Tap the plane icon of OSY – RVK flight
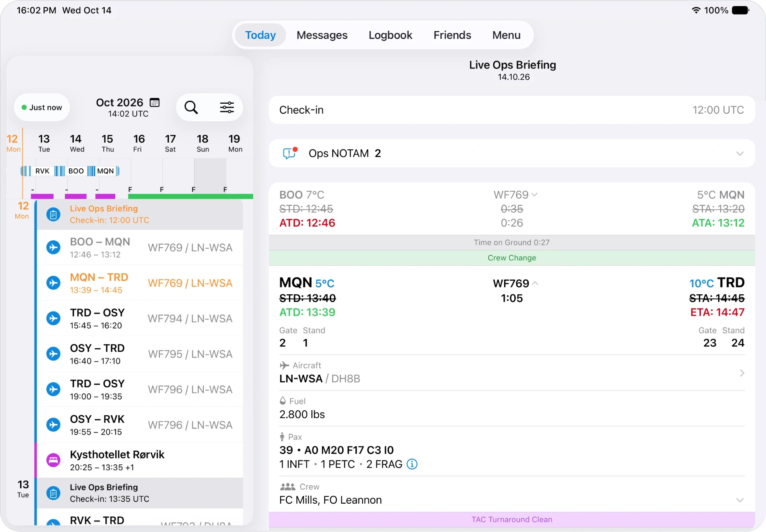 (53, 425)
